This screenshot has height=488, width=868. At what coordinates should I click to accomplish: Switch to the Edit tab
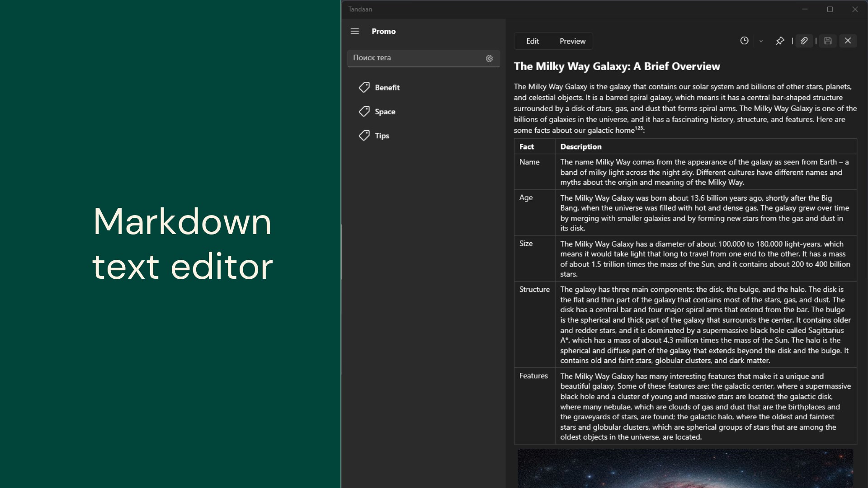[x=533, y=41]
